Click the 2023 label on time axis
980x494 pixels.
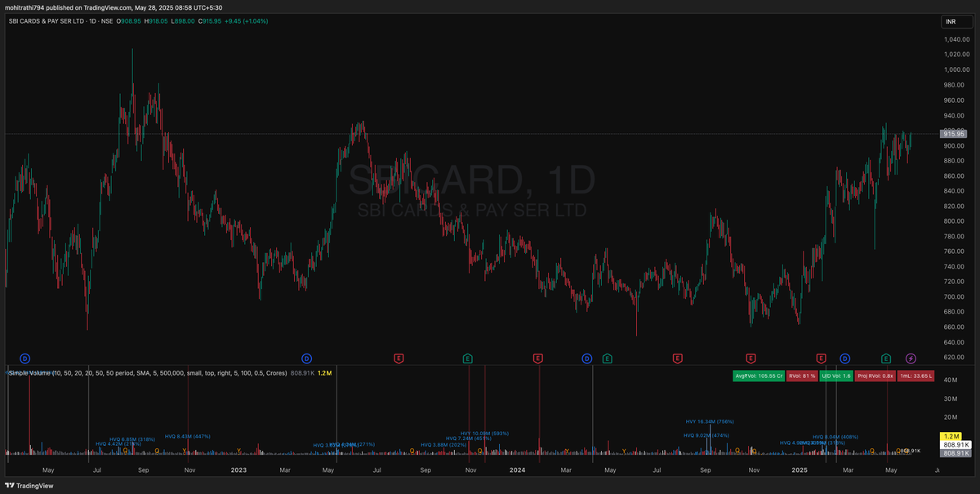pyautogui.click(x=239, y=470)
